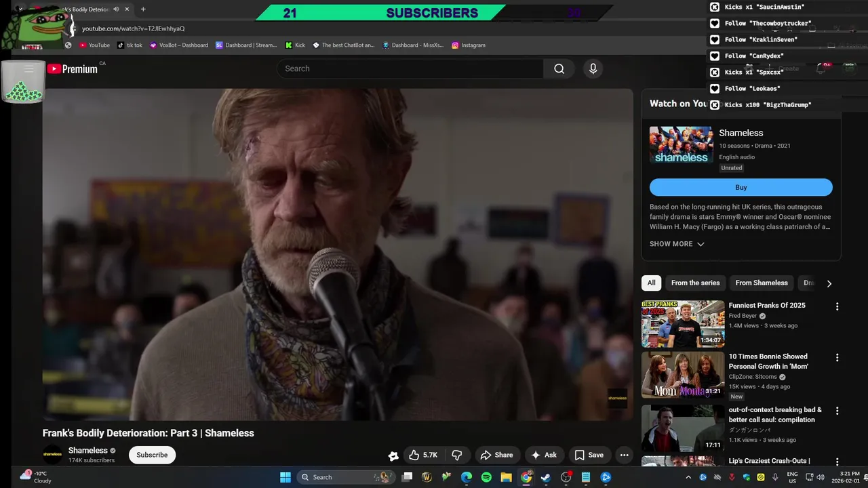Click the address bar URL
Viewport: 868px width, 488px height.
tap(133, 28)
